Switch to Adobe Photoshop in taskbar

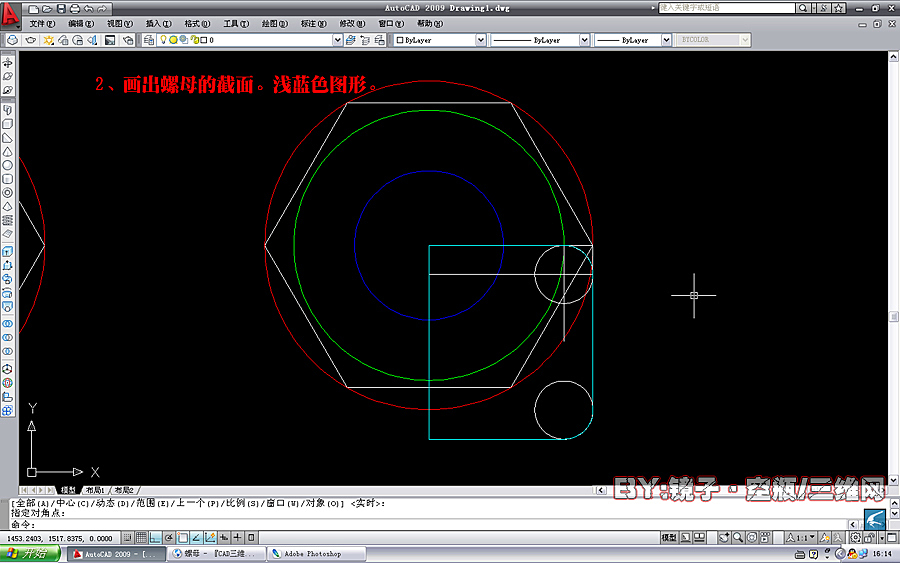click(x=317, y=554)
